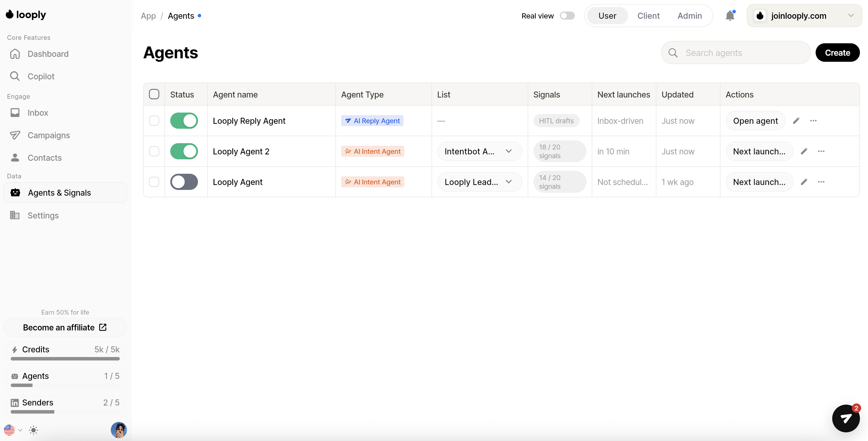The image size is (868, 441).
Task: Click the Create button
Action: pos(837,53)
